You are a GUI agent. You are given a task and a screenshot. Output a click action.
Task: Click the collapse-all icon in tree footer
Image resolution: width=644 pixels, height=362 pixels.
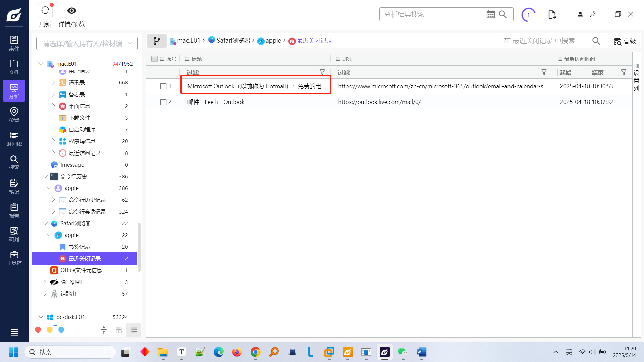click(x=104, y=330)
